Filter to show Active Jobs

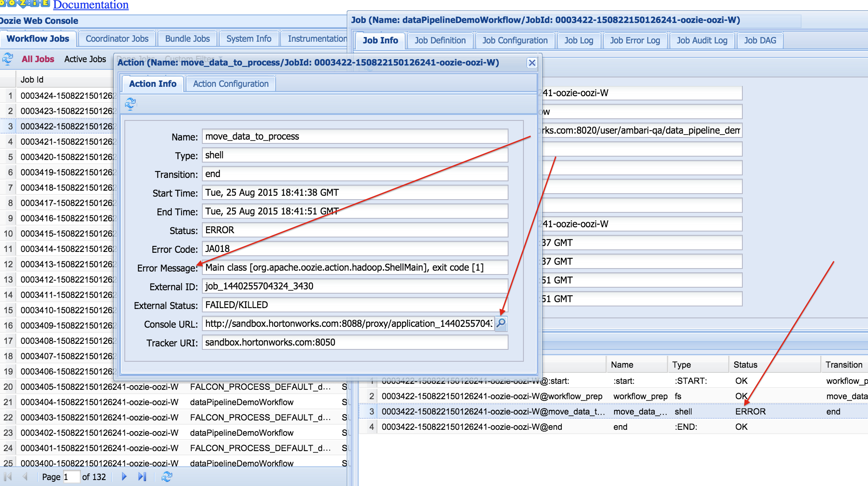click(x=85, y=59)
